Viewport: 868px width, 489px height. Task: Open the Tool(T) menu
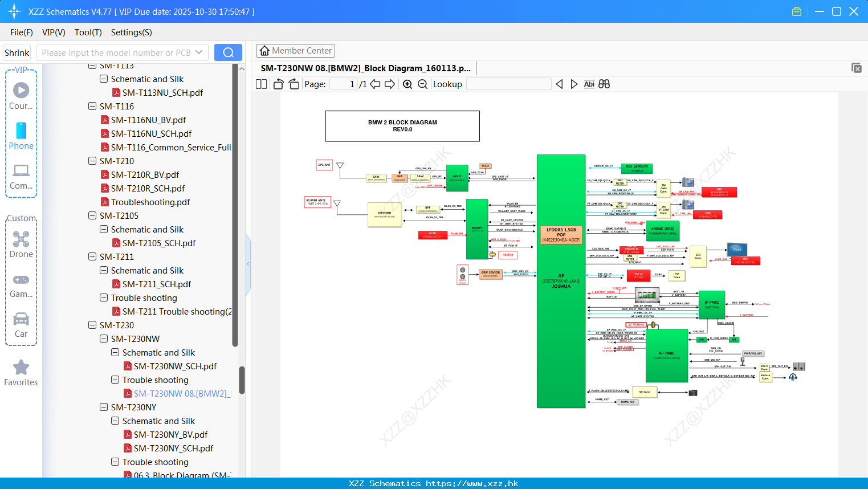pyautogui.click(x=88, y=32)
